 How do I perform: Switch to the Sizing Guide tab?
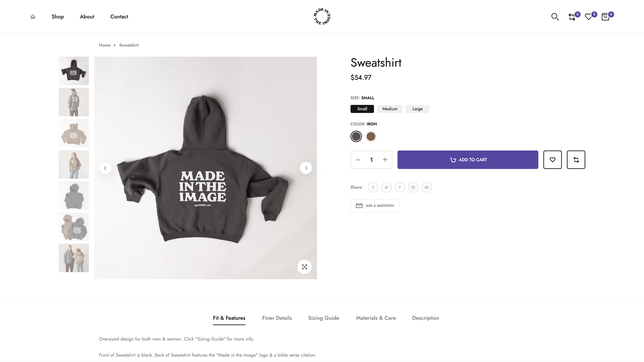(x=324, y=318)
